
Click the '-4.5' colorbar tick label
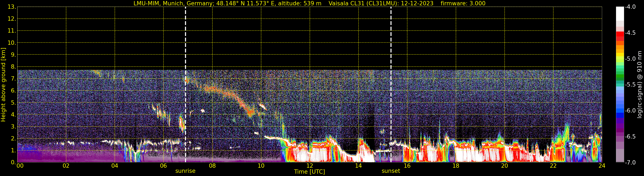pos(630,33)
